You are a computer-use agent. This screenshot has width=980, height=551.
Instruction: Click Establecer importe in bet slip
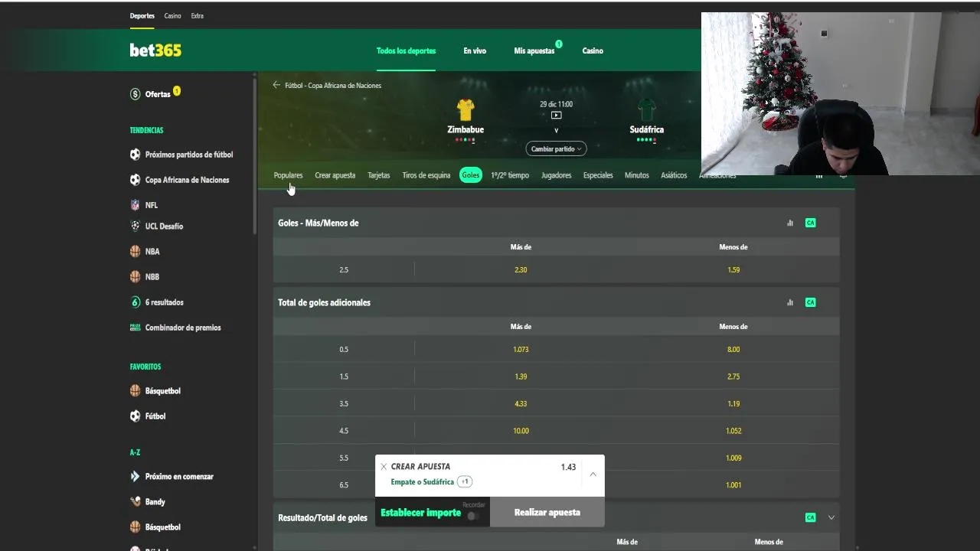pyautogui.click(x=420, y=513)
